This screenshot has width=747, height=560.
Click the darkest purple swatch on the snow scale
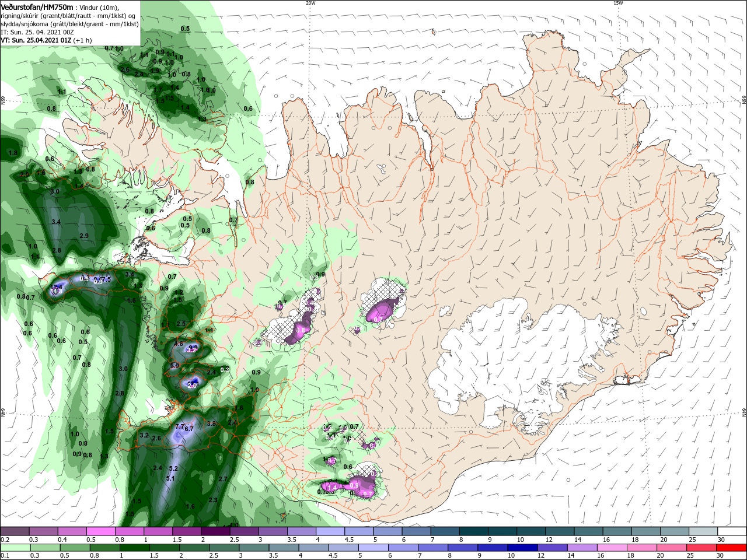pos(215,531)
